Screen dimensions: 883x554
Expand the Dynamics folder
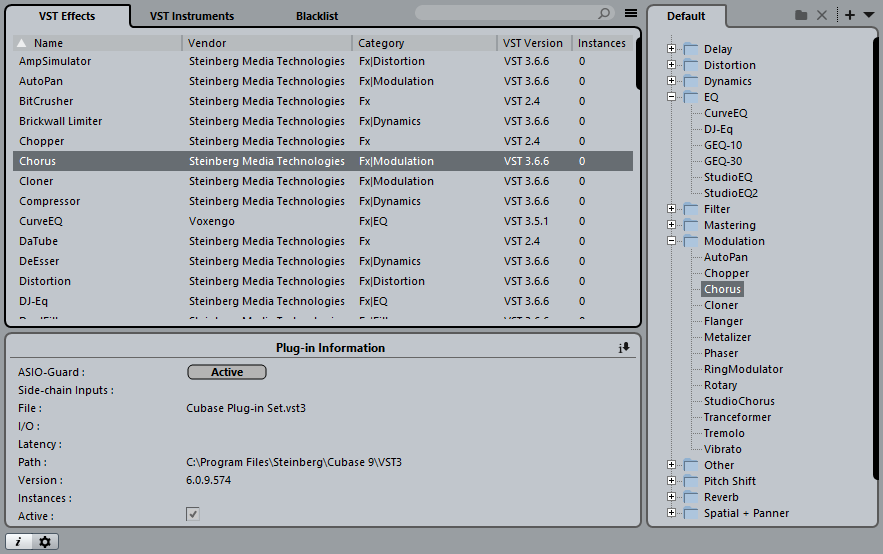click(x=671, y=81)
